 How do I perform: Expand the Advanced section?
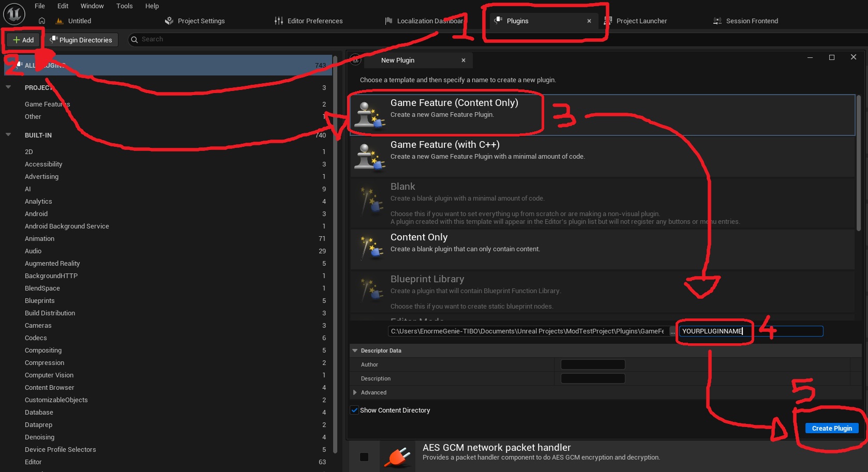tap(355, 392)
